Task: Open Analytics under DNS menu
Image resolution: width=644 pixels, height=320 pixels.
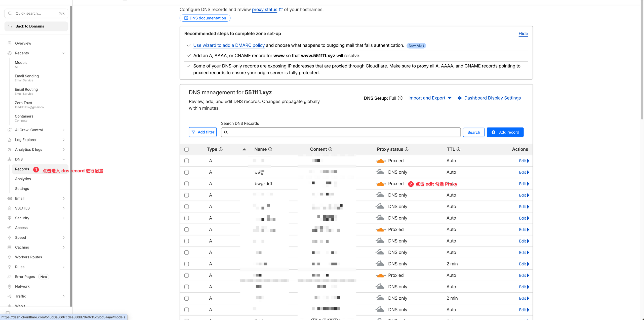Action: [x=23, y=179]
